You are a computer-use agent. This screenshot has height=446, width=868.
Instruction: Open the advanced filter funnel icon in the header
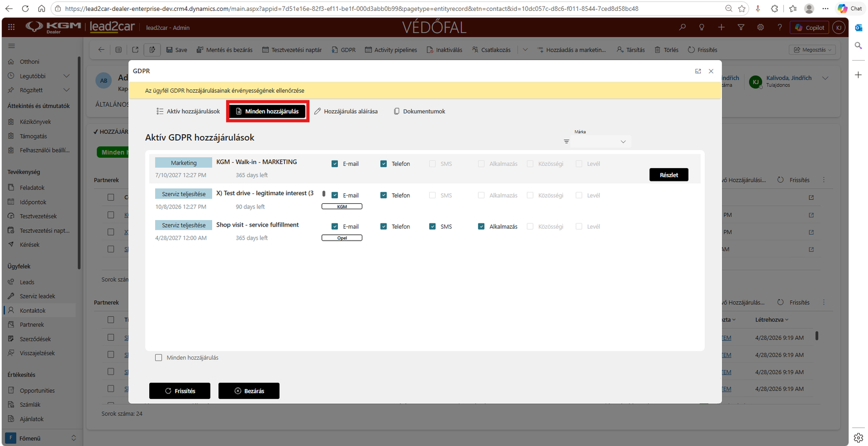741,27
